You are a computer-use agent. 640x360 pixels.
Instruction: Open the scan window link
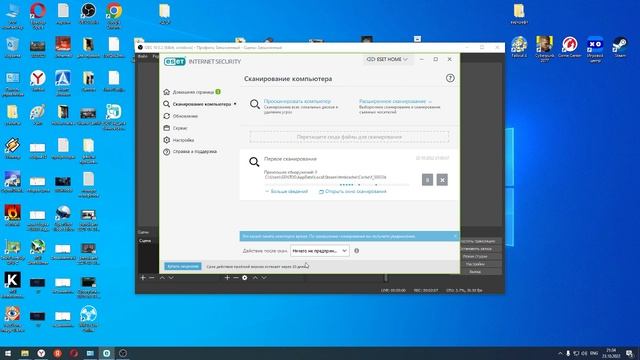353,191
